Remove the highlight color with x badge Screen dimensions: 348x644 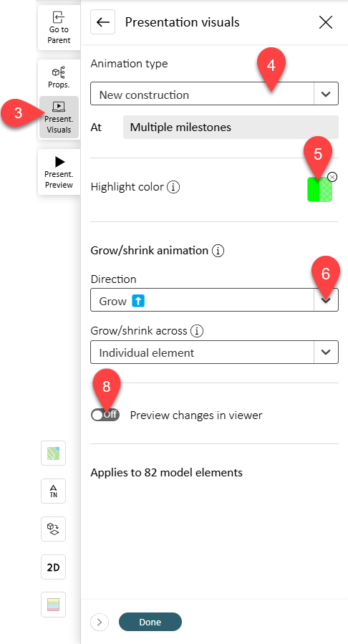coord(332,177)
